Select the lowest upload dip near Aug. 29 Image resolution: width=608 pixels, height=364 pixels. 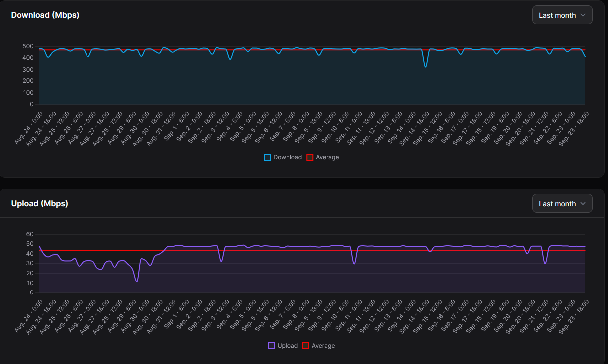137,281
